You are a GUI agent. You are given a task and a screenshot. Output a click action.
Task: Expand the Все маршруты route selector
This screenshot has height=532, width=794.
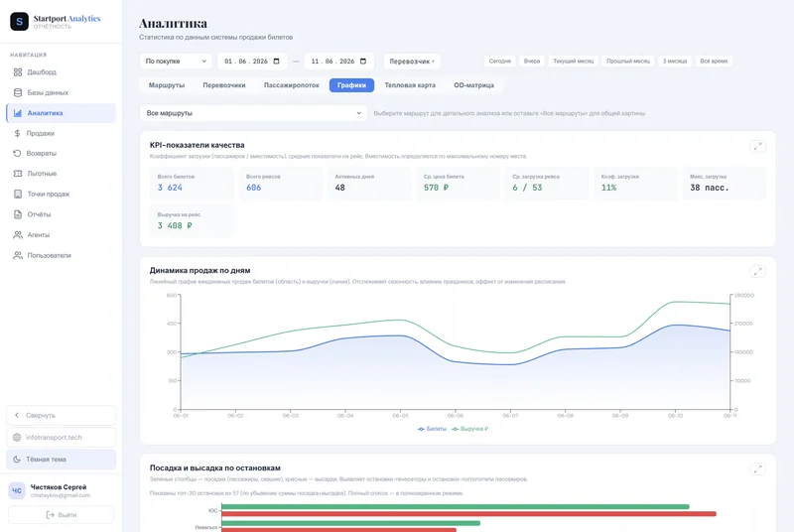253,113
